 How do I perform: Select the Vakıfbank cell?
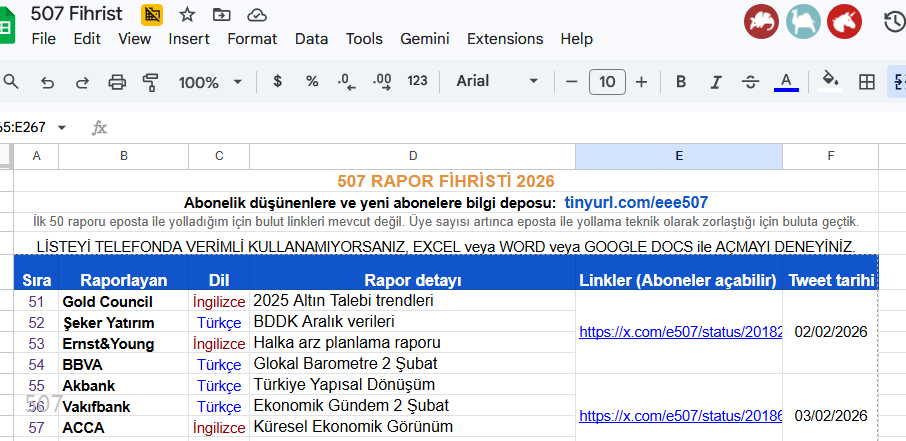coord(124,406)
